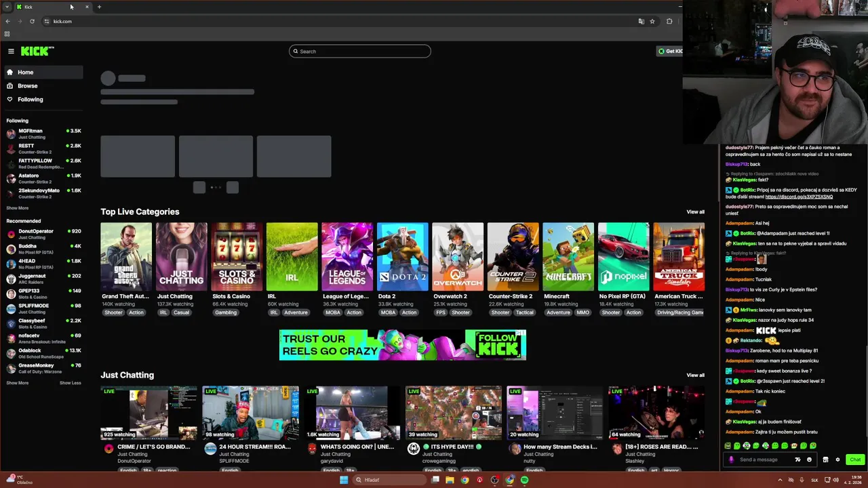868x488 pixels.
Task: Insert the first quick emote above chat box
Action: tap(728, 446)
